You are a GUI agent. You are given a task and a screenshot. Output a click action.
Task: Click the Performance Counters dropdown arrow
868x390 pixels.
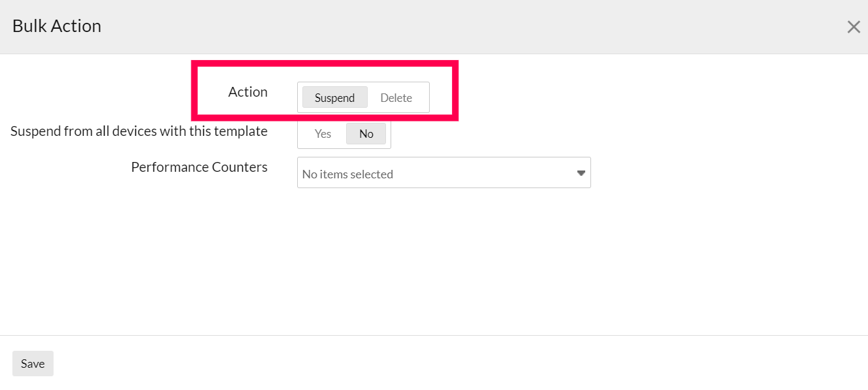[581, 173]
